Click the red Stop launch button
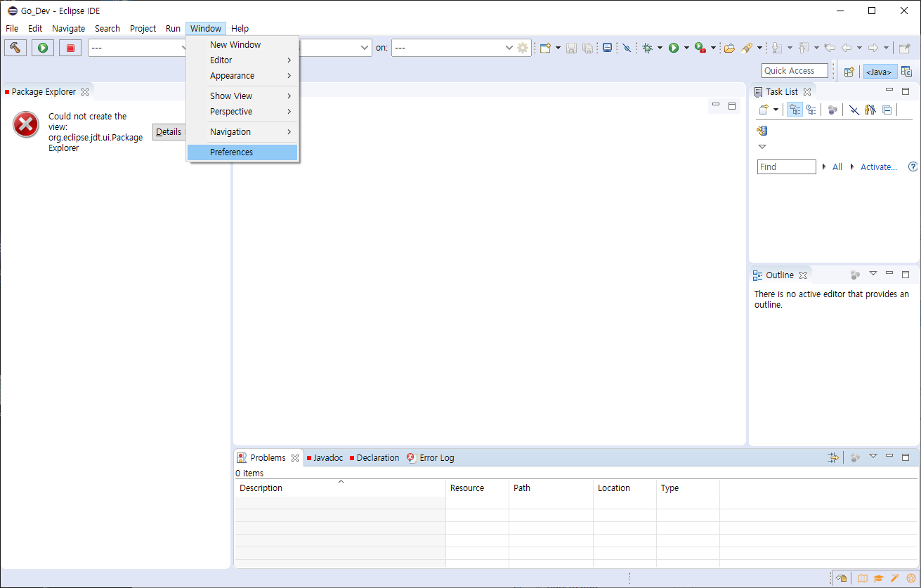Image resolution: width=921 pixels, height=588 pixels. point(70,48)
